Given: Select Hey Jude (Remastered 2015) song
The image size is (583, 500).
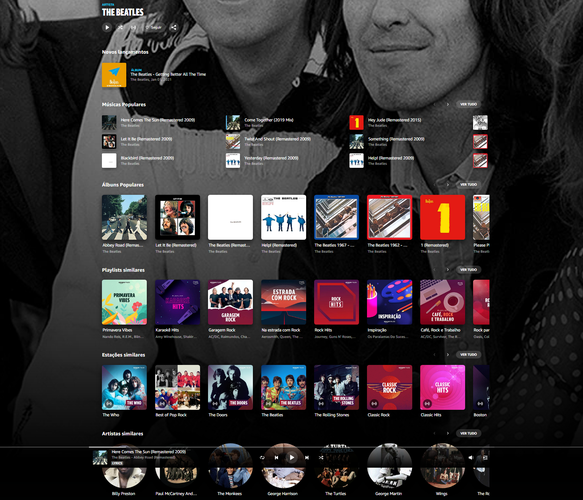Looking at the screenshot, I should [x=394, y=120].
